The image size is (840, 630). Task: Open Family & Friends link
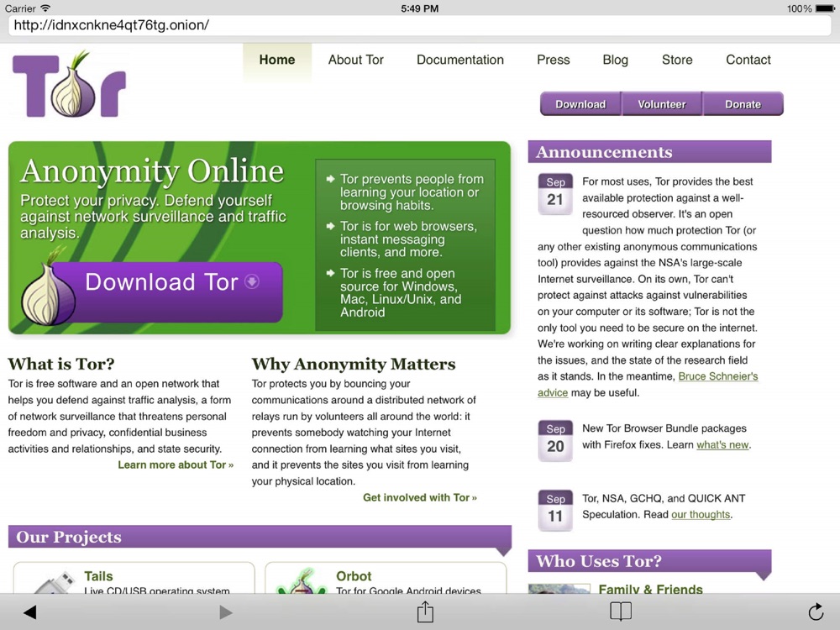(650, 589)
